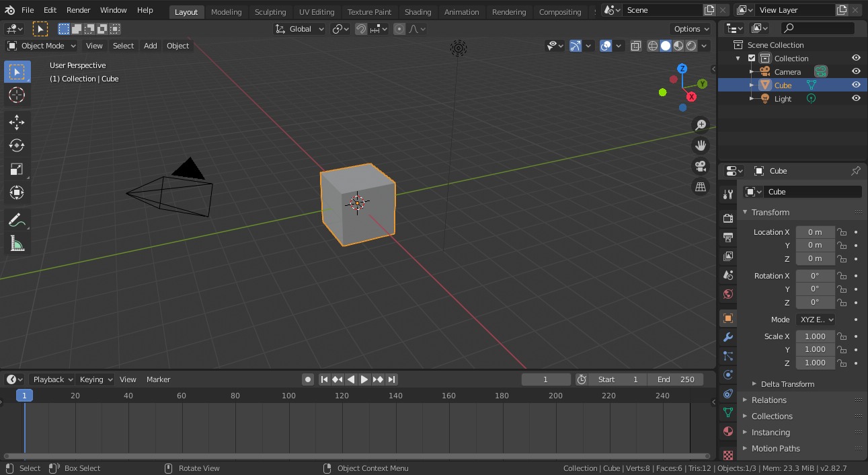The image size is (868, 475).
Task: Switch to the Modeling workspace tab
Action: pyautogui.click(x=226, y=12)
